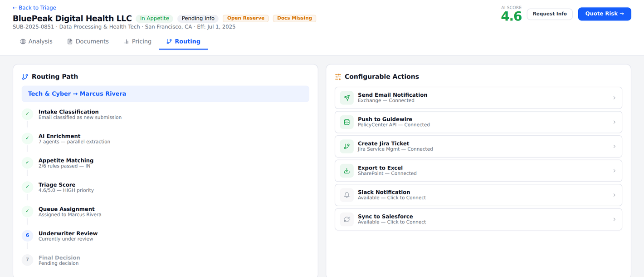Switch to the Analysis tab
Screen dimensions: 644x277
(36, 41)
